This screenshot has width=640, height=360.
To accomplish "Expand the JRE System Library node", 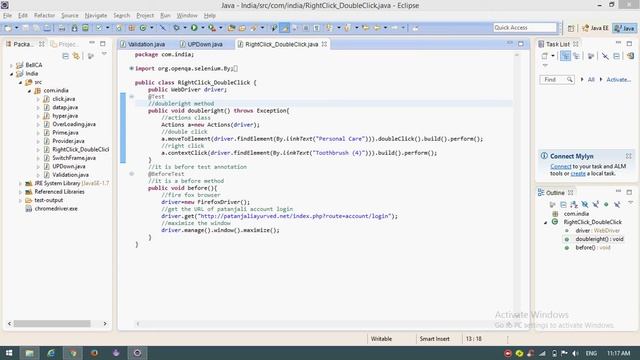I will [20, 183].
